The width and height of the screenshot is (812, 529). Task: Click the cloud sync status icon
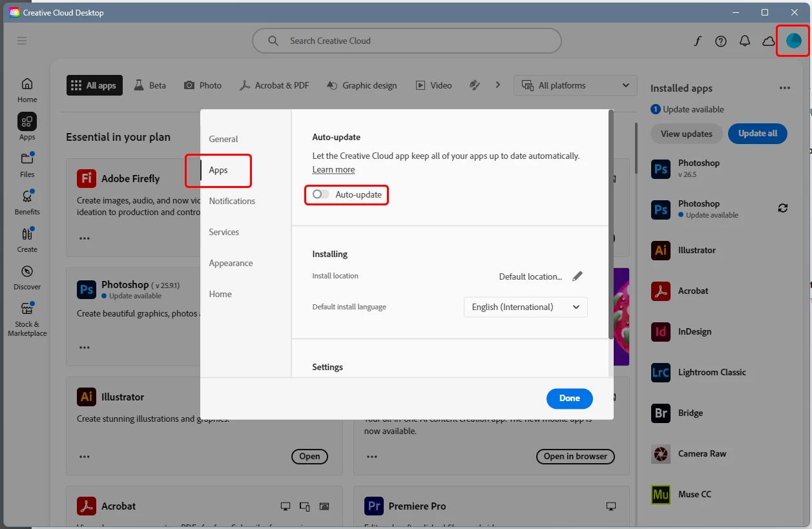click(769, 41)
